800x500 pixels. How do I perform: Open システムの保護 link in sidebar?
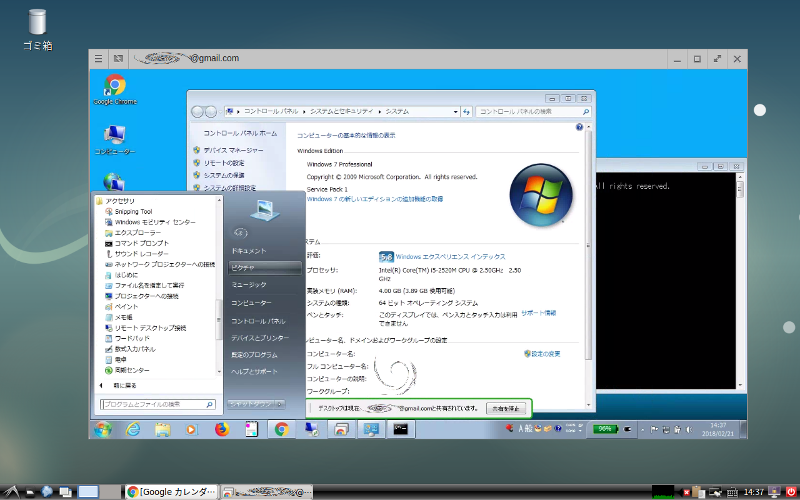224,176
